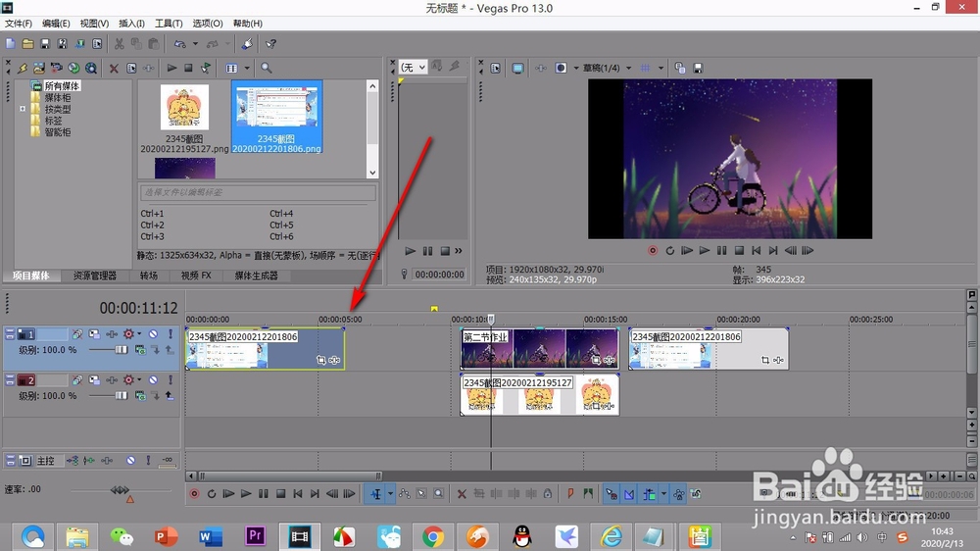This screenshot has height=551, width=980.
Task: Toggle loop playback on timeline transport
Action: pyautogui.click(x=212, y=494)
